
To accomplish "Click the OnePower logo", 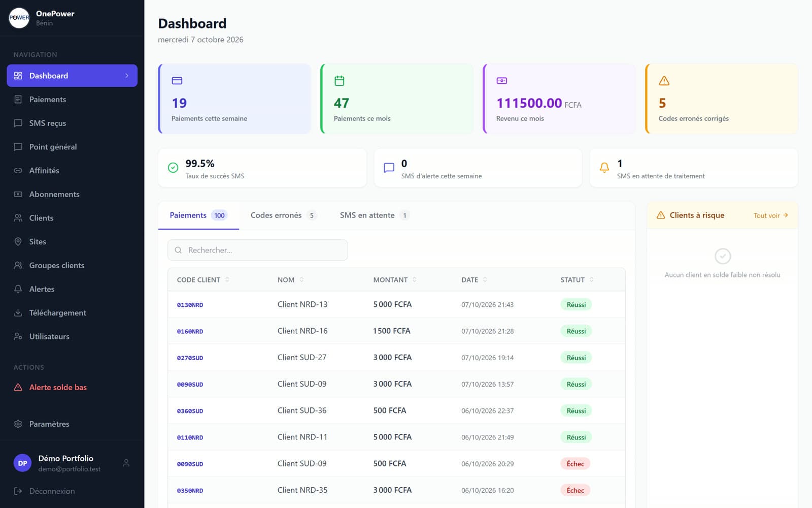I will click(x=19, y=18).
